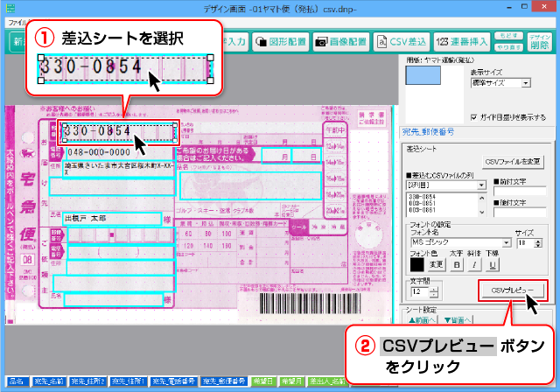Select the 宛先_住所1 sheet tab

[129, 381]
